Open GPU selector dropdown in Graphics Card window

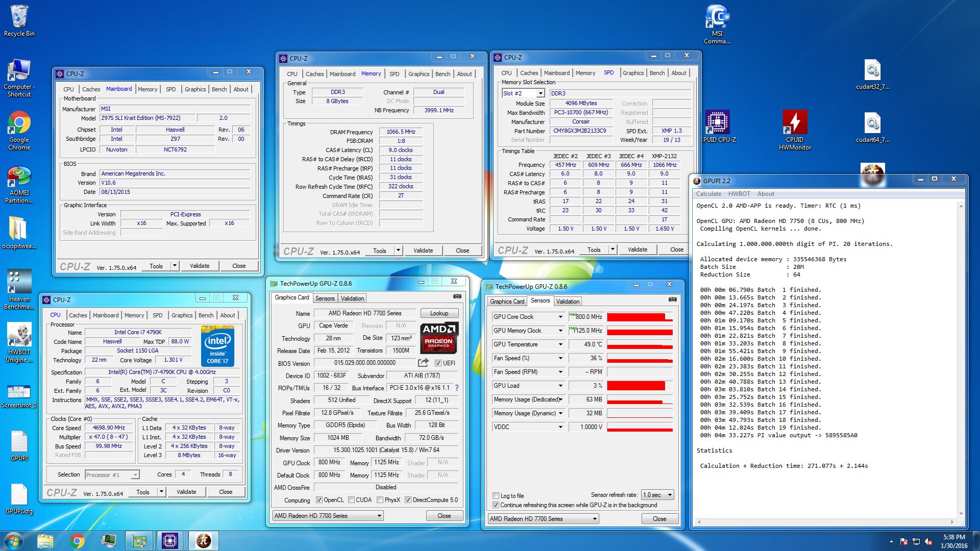click(x=328, y=516)
